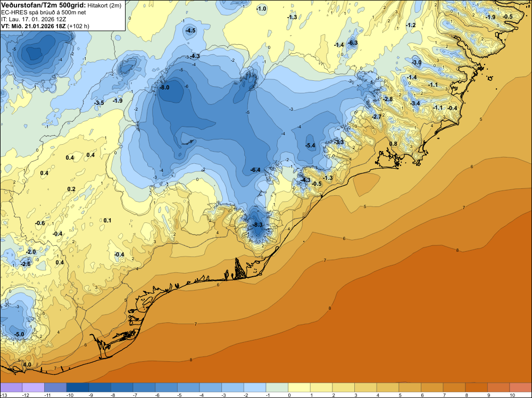Click the -8.3 temperature reading

coord(257,225)
